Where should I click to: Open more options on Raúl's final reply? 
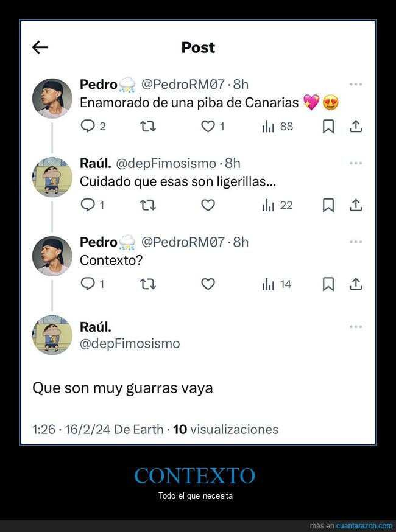(355, 327)
